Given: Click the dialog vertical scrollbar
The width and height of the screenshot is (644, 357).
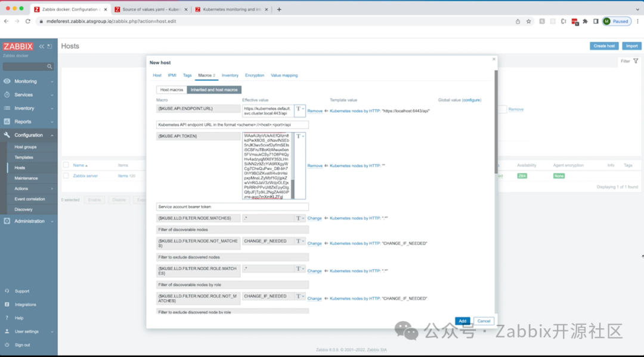Looking at the screenshot, I should pyautogui.click(x=496, y=122).
